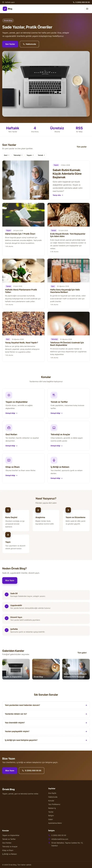This screenshot has height=868, width=92.
Task: Open Detaylı bilgi under Yaşam ve Alışkanlıklar
Action: (11, 413)
